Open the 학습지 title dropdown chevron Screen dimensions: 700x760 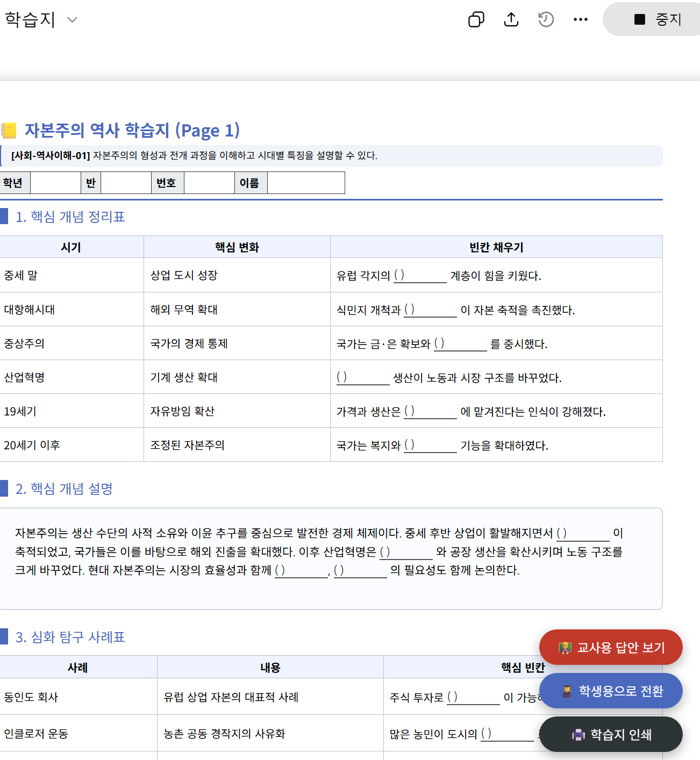coord(72,19)
